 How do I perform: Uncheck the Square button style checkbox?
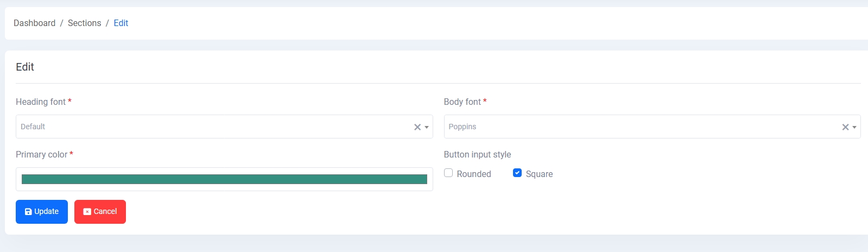coord(517,173)
